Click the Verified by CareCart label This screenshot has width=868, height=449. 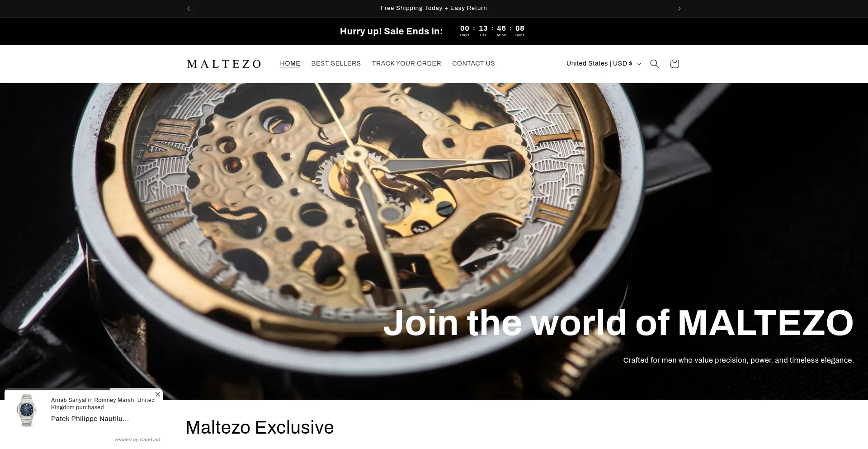137,440
